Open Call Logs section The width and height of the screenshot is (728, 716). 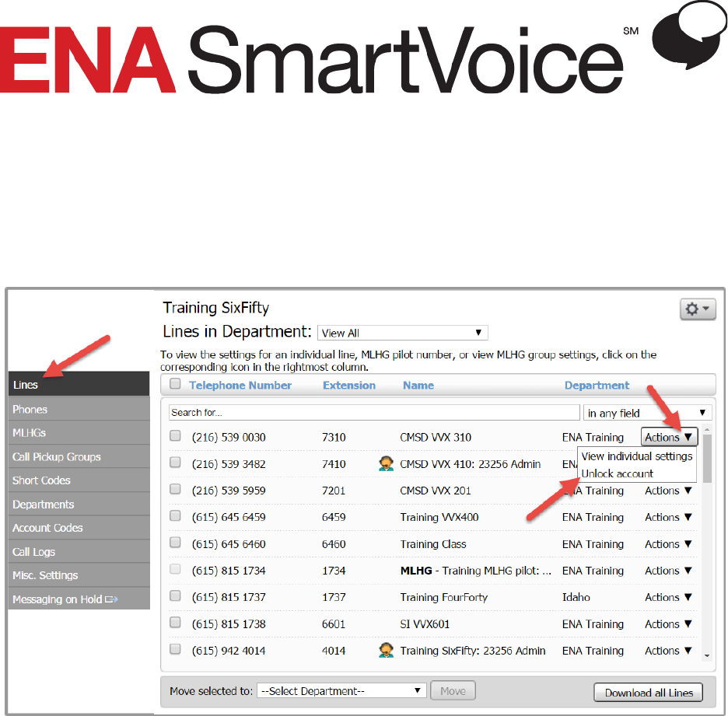tap(79, 551)
